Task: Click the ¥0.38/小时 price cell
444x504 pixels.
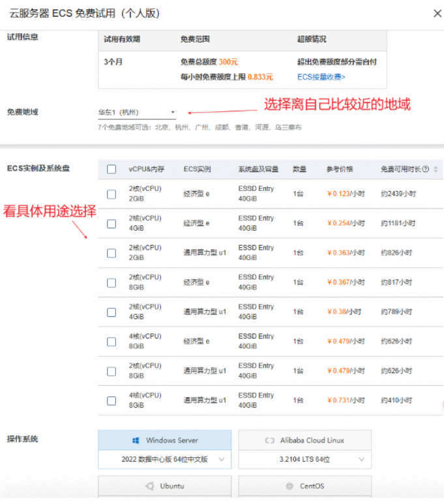Action: click(x=344, y=312)
